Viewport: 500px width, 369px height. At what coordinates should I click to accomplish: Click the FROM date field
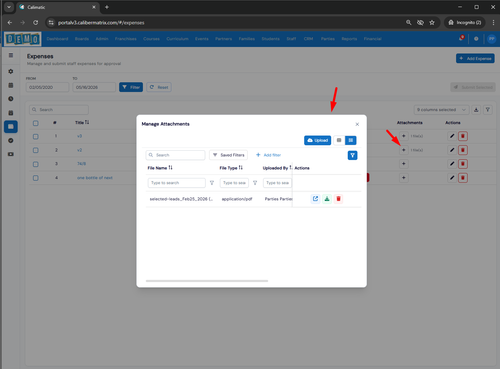[x=47, y=87]
